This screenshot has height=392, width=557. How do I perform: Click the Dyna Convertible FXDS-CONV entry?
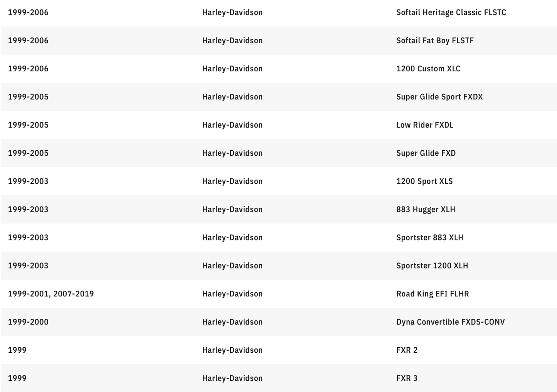click(450, 322)
